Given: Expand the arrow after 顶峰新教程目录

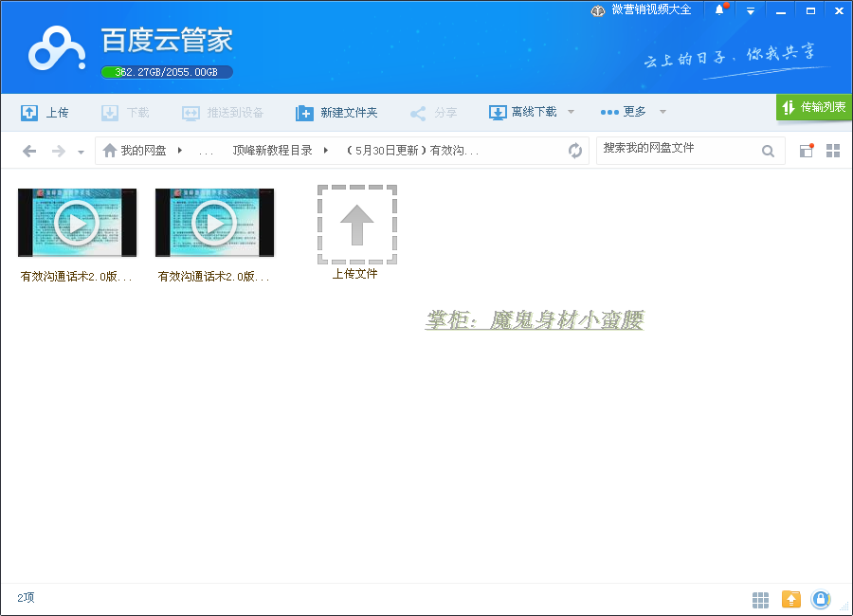Looking at the screenshot, I should pyautogui.click(x=325, y=150).
